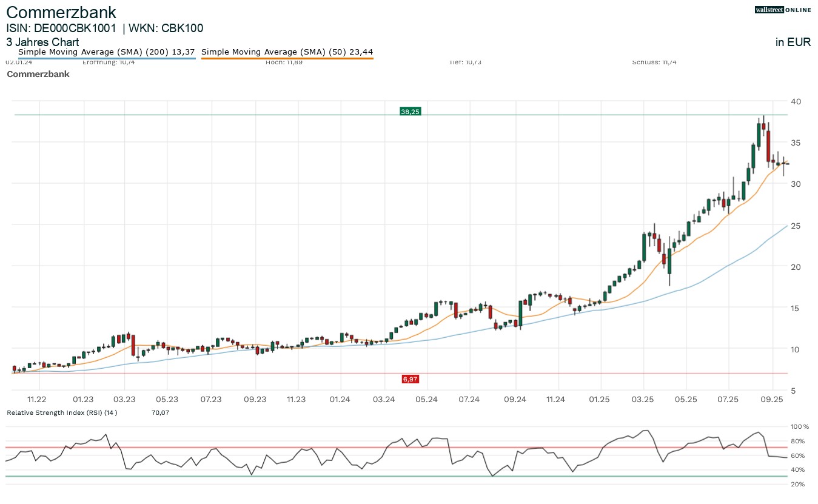Click the 02.01.24 date readout
The width and height of the screenshot is (818, 504).
click(18, 62)
